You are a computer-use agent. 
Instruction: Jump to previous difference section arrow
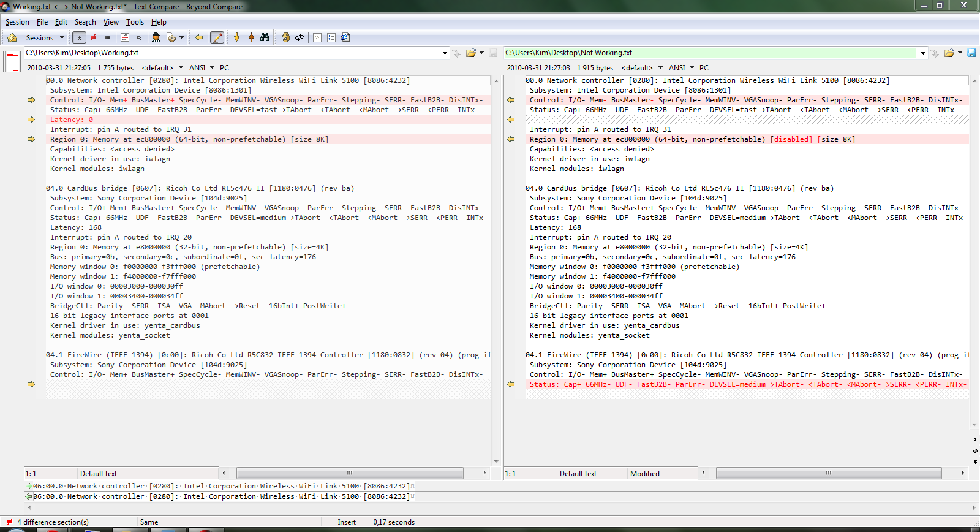pos(251,37)
